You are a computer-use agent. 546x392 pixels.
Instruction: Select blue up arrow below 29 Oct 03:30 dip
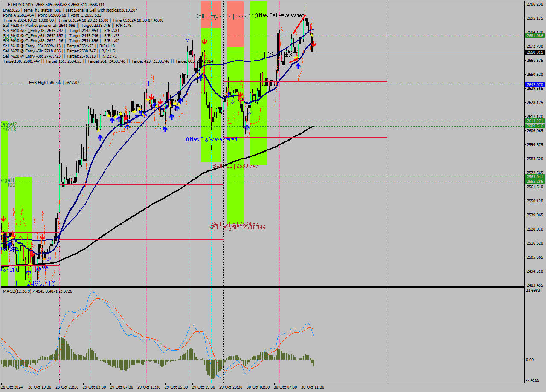point(100,138)
